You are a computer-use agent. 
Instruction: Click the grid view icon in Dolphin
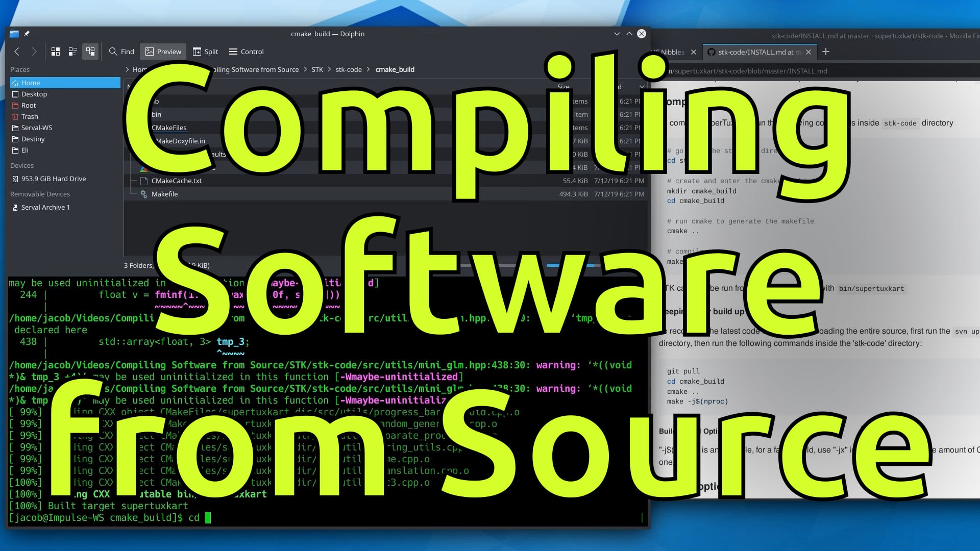click(x=55, y=51)
